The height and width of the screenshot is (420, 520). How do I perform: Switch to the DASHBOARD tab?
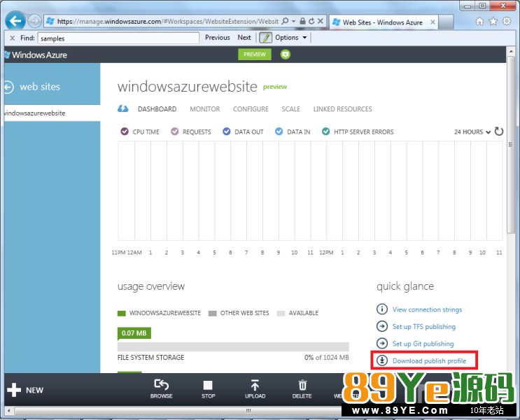pyautogui.click(x=157, y=109)
